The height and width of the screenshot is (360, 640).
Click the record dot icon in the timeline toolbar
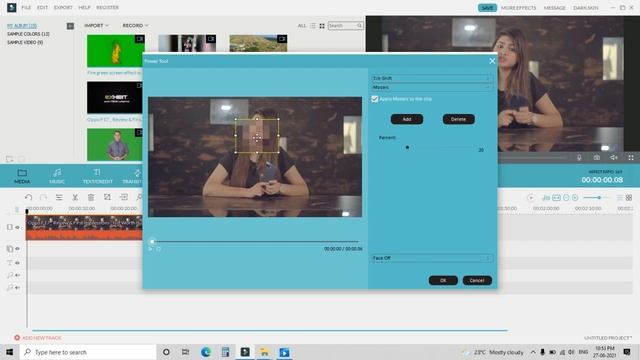531,198
